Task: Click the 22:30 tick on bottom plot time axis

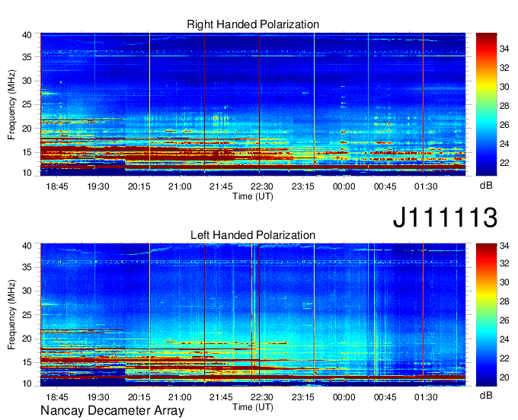Action: pyautogui.click(x=261, y=397)
